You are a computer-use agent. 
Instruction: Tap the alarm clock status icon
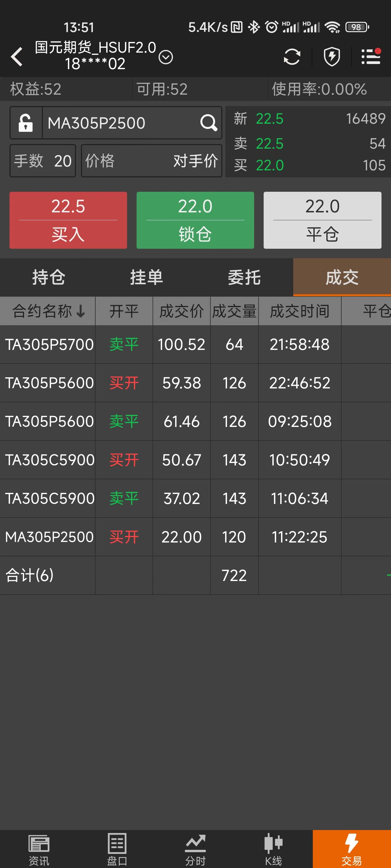point(272,27)
